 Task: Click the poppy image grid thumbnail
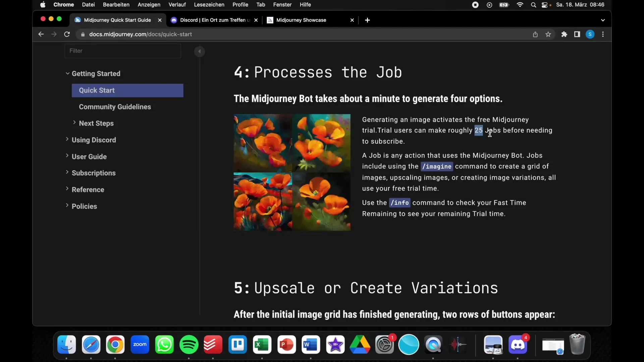pos(291,172)
